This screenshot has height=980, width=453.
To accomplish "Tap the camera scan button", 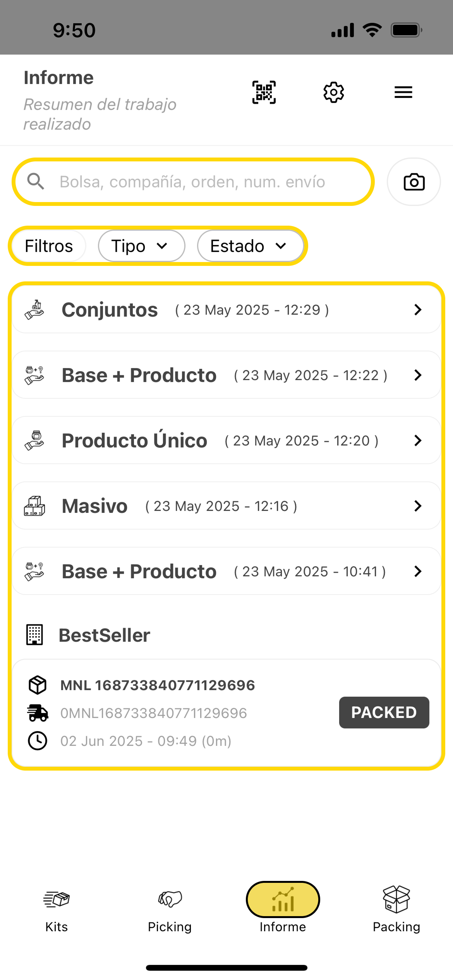I will click(x=414, y=182).
